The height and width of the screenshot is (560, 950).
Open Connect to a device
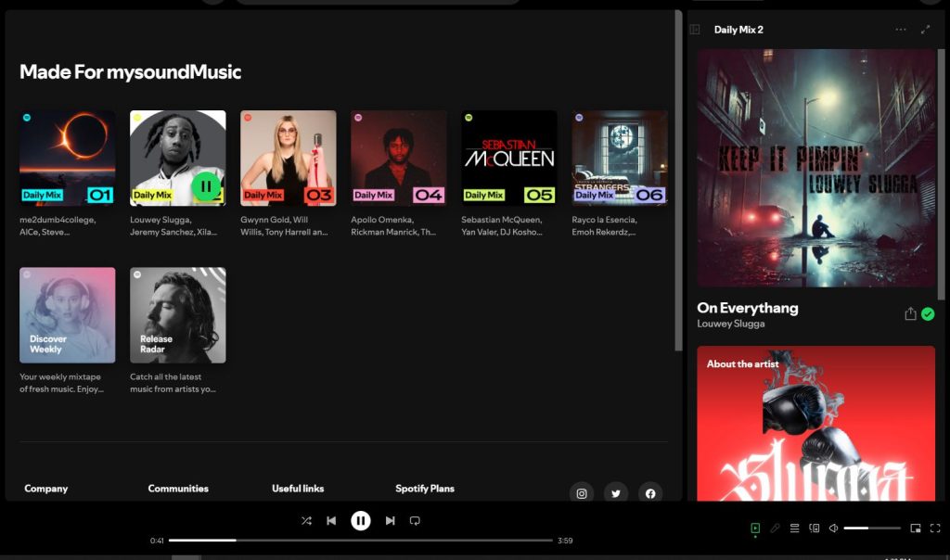click(815, 528)
